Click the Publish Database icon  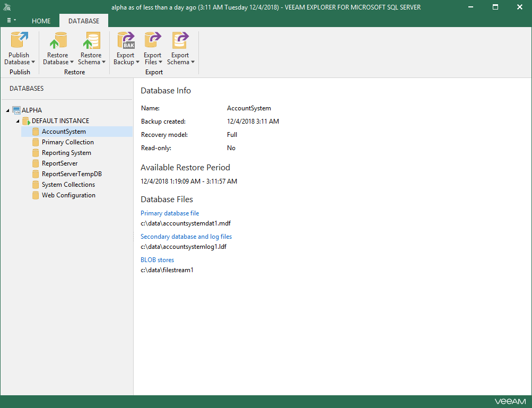[x=19, y=40]
